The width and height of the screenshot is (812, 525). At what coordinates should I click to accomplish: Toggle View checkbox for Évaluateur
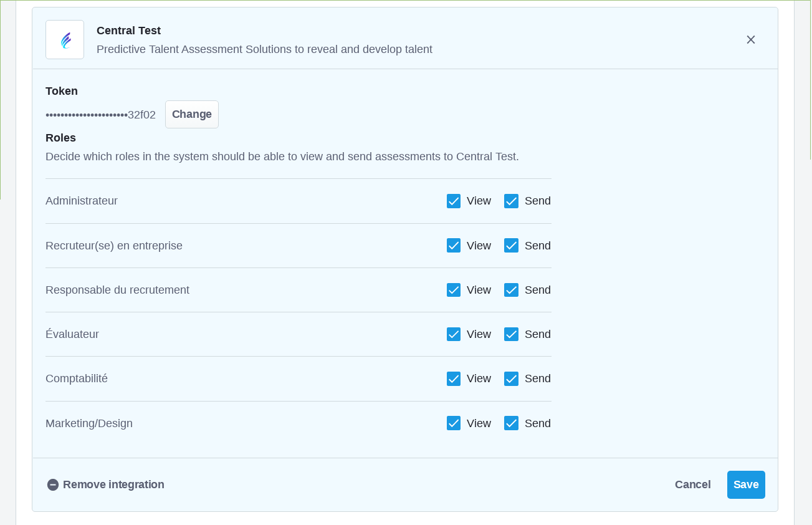pos(454,334)
